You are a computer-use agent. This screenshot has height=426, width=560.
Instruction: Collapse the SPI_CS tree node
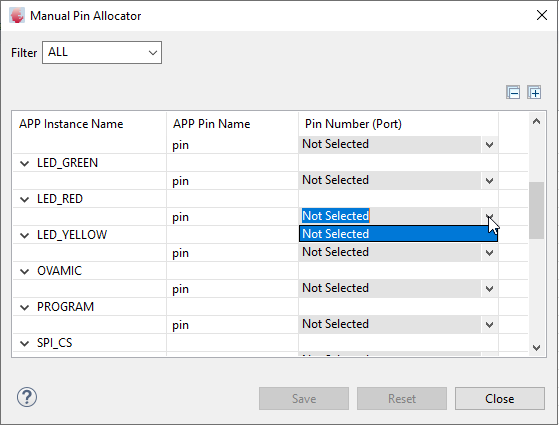coord(25,344)
